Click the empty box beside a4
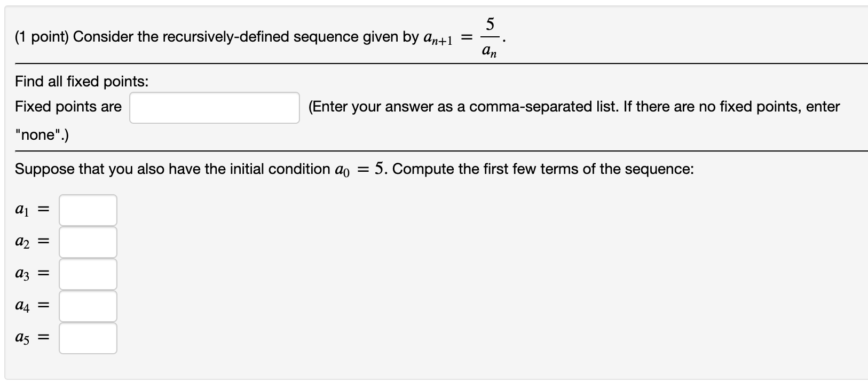Screen dimensions: 868x382 (x=88, y=305)
